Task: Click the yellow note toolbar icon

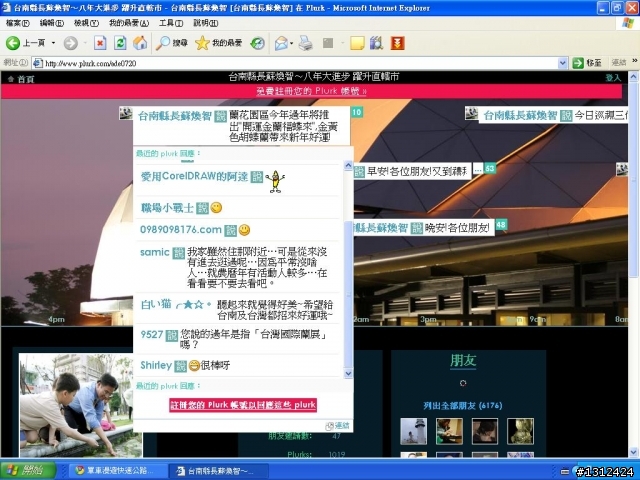Action: 357,43
